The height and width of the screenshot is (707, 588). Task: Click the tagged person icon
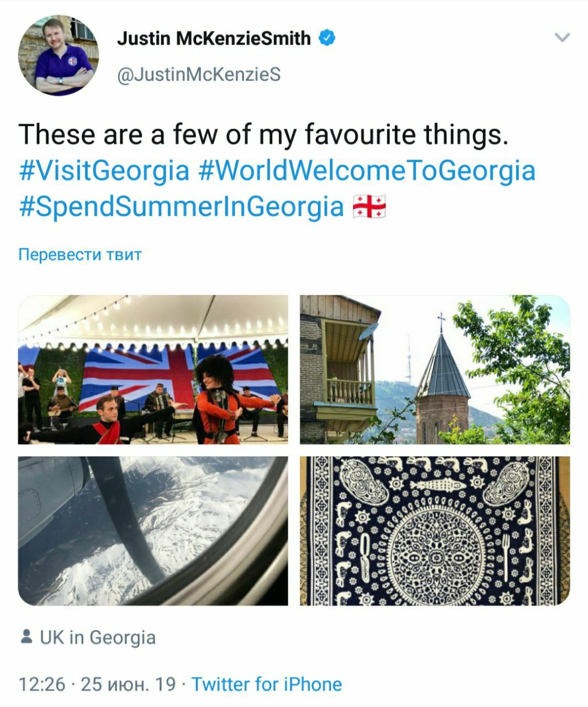(x=26, y=637)
